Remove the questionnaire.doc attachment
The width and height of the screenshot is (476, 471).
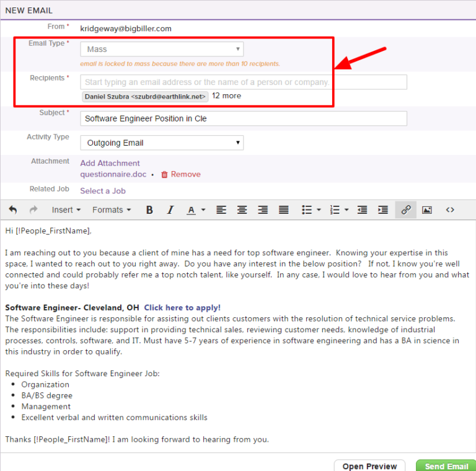click(180, 174)
